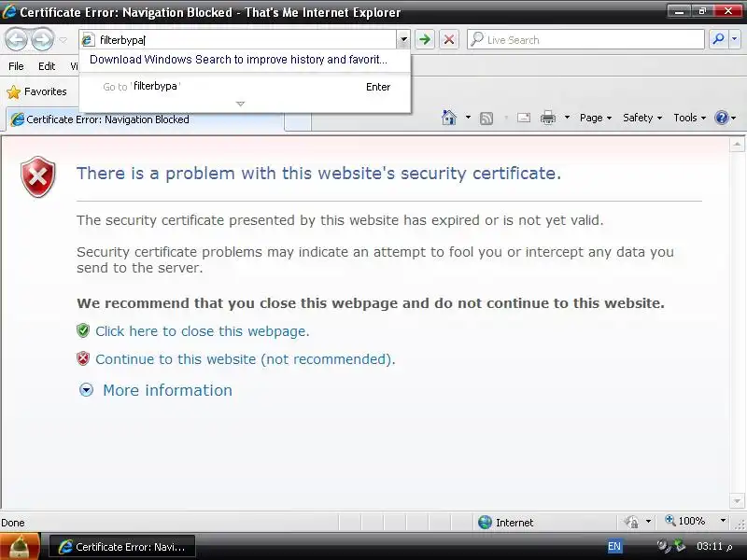
Task: Click the green Go arrow button
Action: coord(425,39)
